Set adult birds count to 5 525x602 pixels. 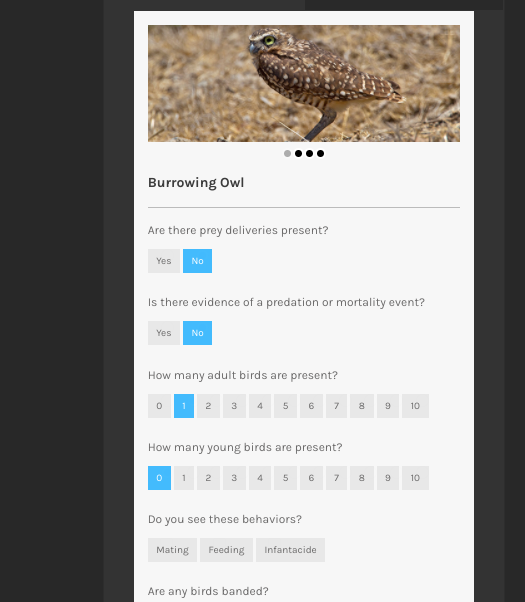(285, 406)
